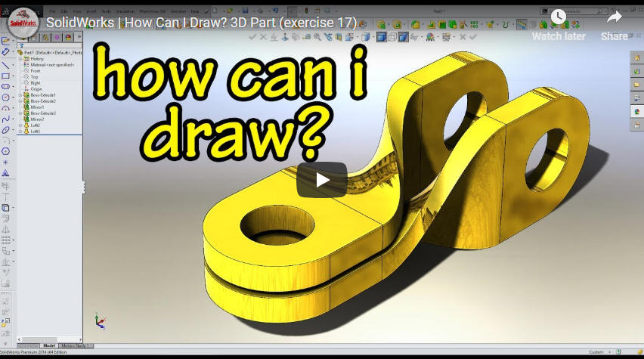Image resolution: width=644 pixels, height=359 pixels.
Task: Open the File Explorer task pane tab
Action: click(636, 85)
